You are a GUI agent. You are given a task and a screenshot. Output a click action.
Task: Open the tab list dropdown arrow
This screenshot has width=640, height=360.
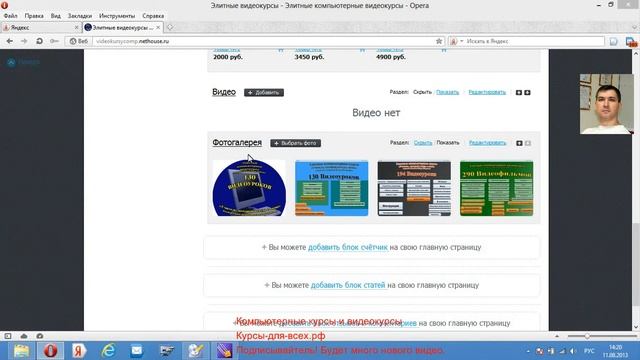click(x=634, y=27)
